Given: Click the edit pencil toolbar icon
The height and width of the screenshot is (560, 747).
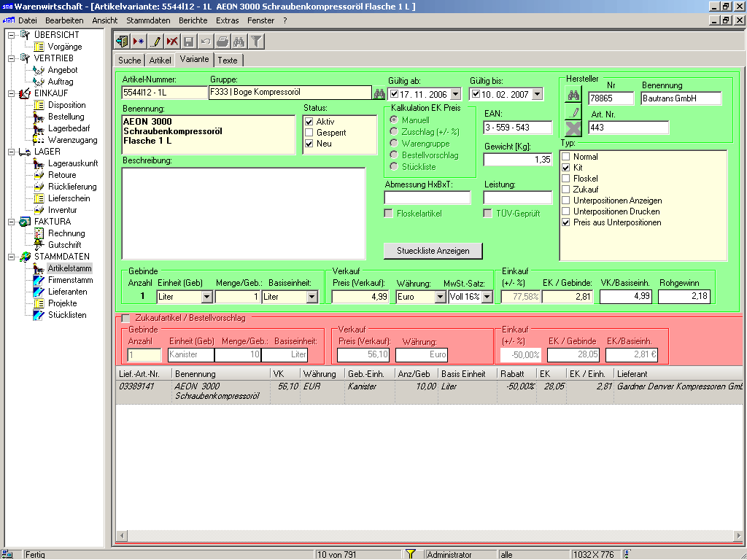Looking at the screenshot, I should coord(155,42).
